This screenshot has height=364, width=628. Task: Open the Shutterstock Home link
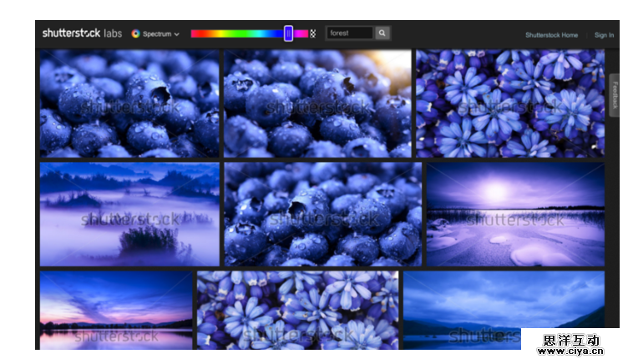click(551, 35)
